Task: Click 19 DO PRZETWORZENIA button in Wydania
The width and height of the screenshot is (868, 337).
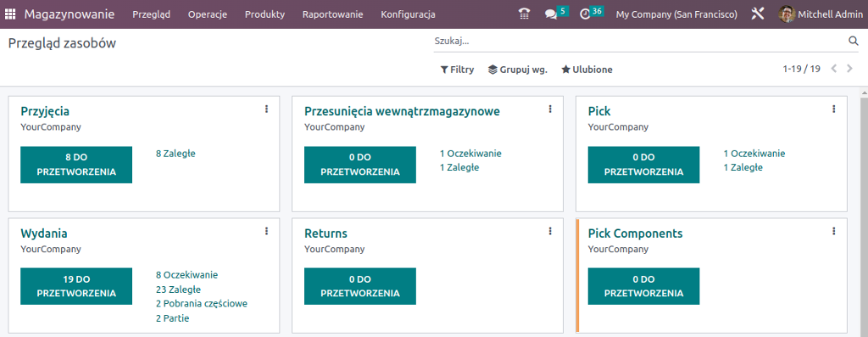Action: click(76, 286)
